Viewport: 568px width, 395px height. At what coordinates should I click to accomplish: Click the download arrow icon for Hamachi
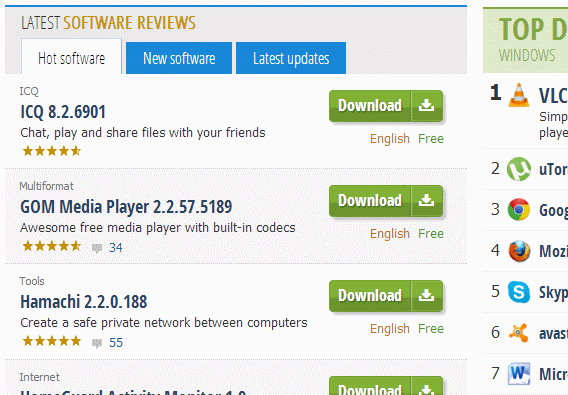coord(427,296)
